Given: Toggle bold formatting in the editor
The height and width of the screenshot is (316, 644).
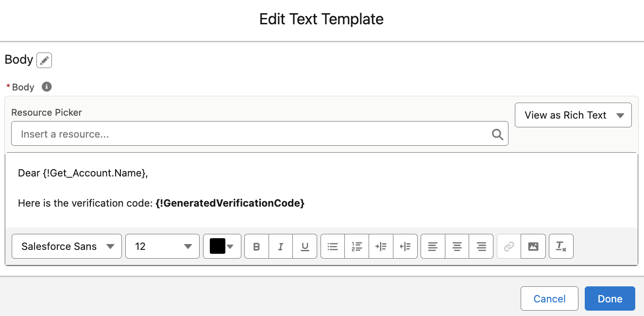Looking at the screenshot, I should click(256, 246).
